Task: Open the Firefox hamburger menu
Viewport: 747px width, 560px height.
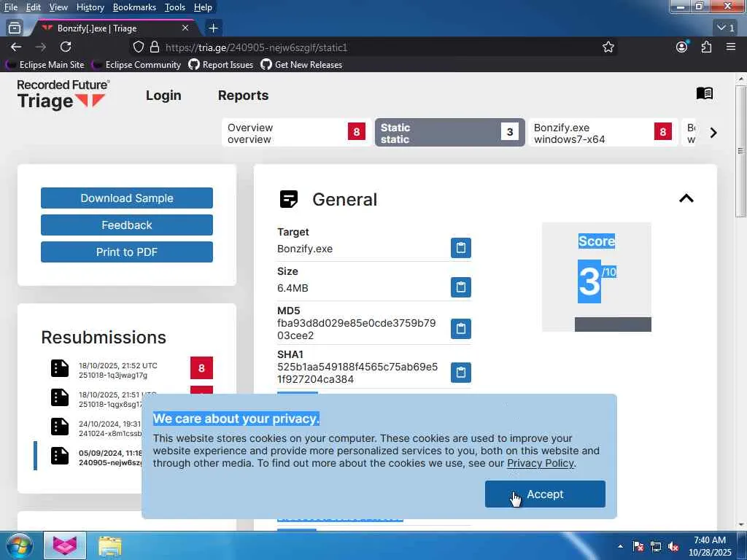Action: click(731, 47)
